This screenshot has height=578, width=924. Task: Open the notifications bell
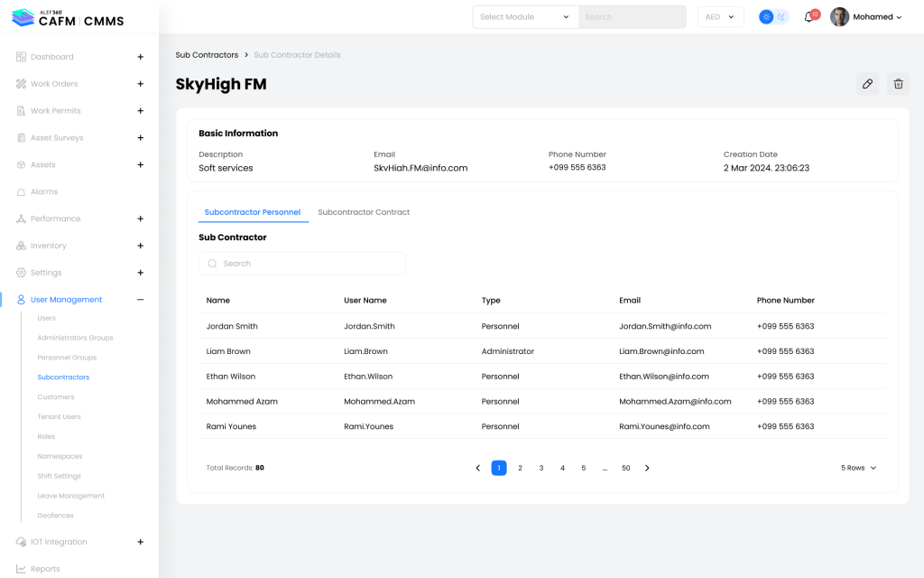809,17
